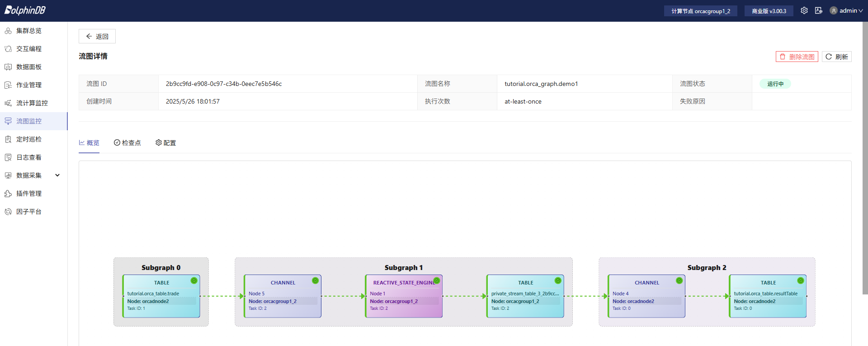
Task: Switch to the 检查点 tab
Action: (127, 143)
